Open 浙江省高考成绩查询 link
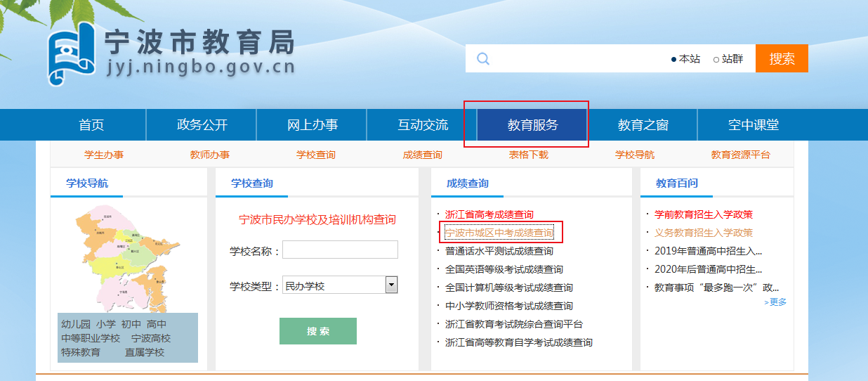Screen dimensions: 868x381 pyautogui.click(x=489, y=214)
